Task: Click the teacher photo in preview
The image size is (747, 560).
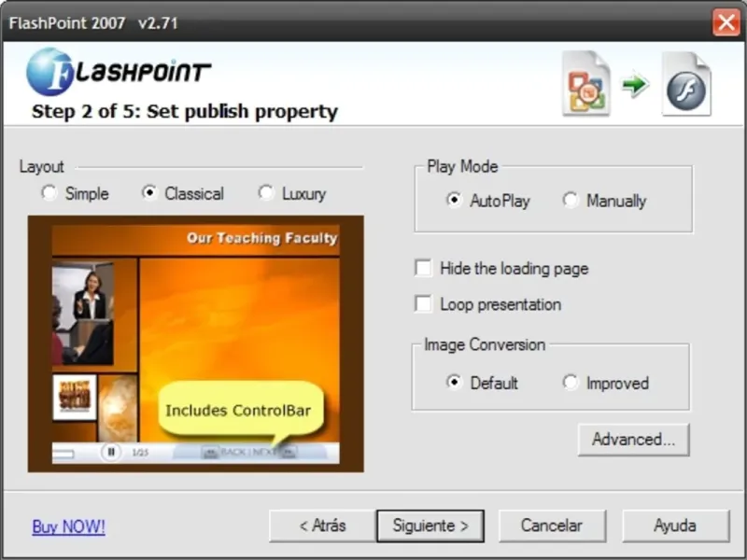Action: coord(83,314)
